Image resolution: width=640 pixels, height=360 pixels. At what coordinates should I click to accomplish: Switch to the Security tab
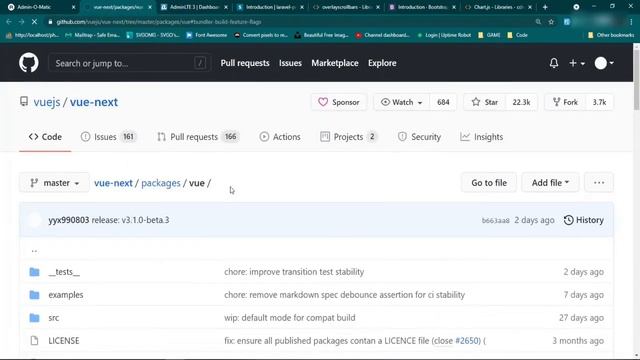(x=419, y=137)
